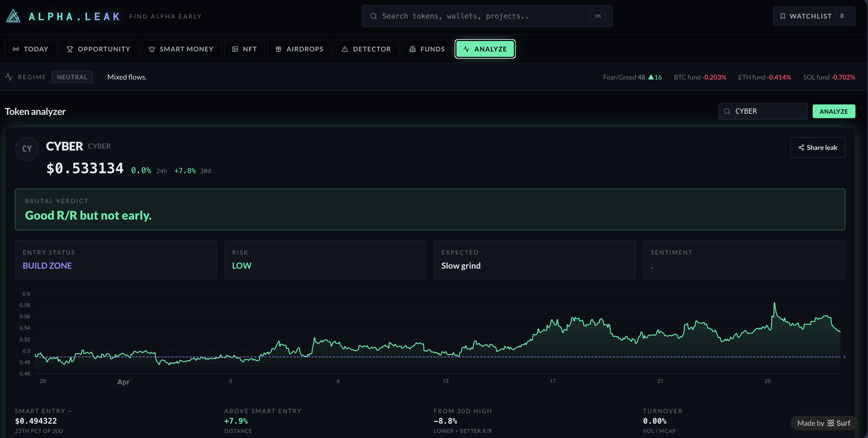Open the Smart Money tab

[x=181, y=49]
